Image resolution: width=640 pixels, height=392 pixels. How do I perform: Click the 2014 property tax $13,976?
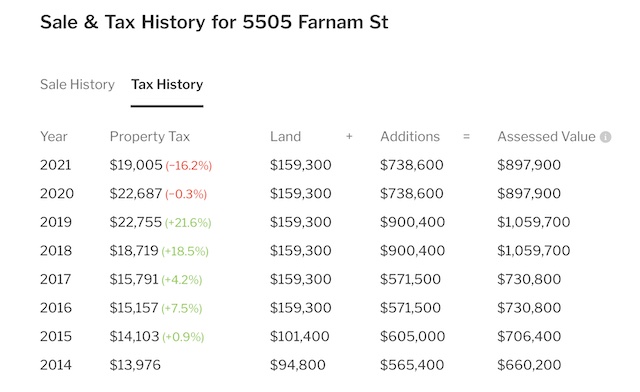pos(135,365)
